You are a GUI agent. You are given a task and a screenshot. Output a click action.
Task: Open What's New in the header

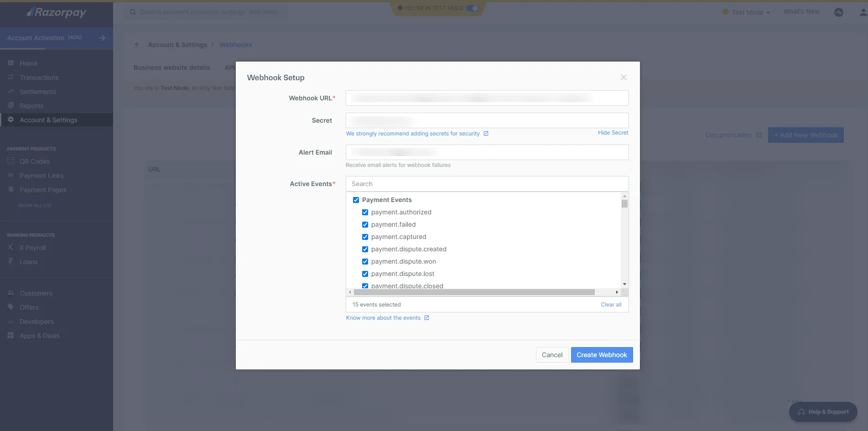(x=801, y=12)
